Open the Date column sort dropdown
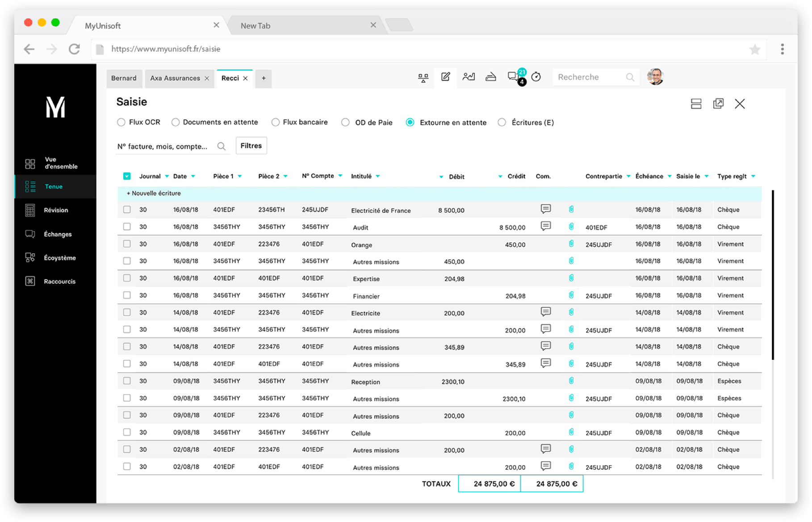The height and width of the screenshot is (522, 812). click(x=194, y=176)
